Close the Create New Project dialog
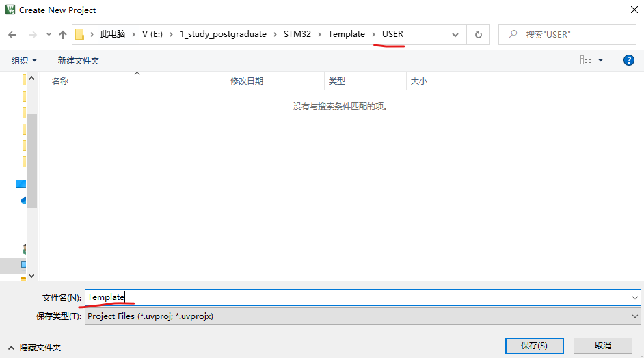 tap(634, 10)
